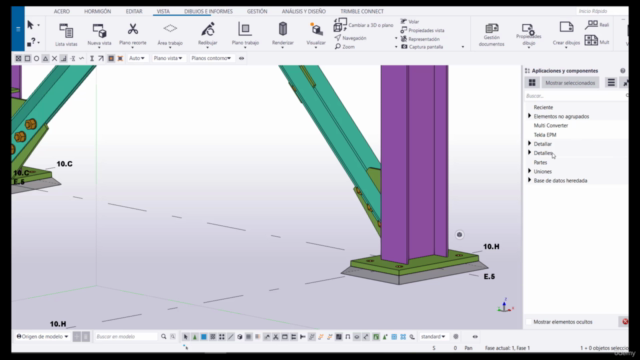Click the Navegación command
640x360 pixels.
(350, 38)
